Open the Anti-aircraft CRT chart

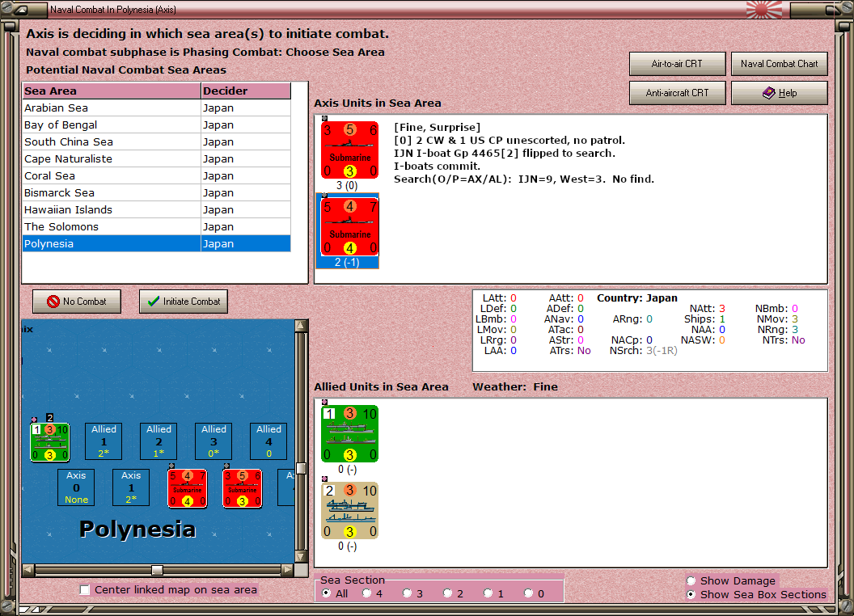point(678,93)
